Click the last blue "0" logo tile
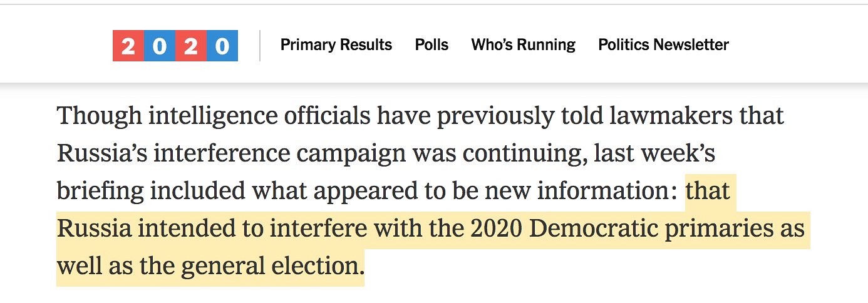868x303 pixels. (222, 46)
